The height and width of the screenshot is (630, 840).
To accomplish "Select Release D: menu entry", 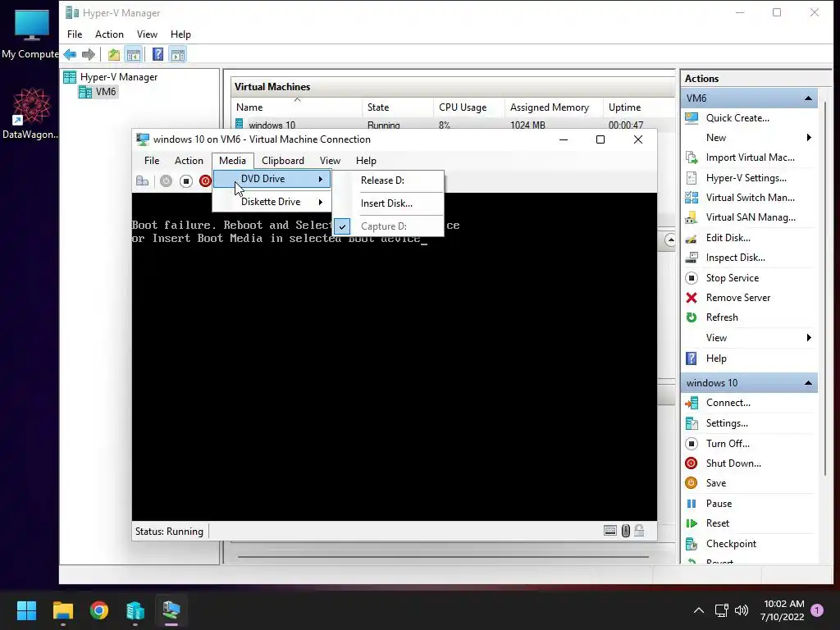I will tap(389, 180).
